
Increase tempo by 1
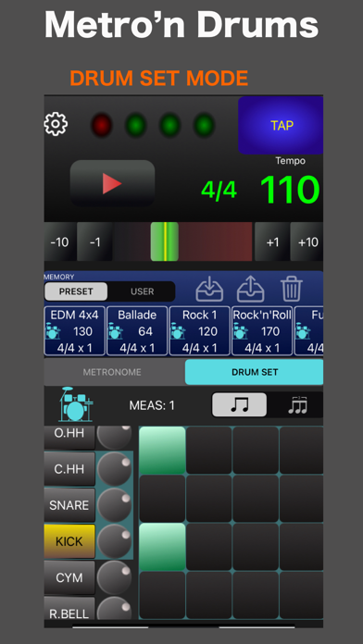point(272,241)
